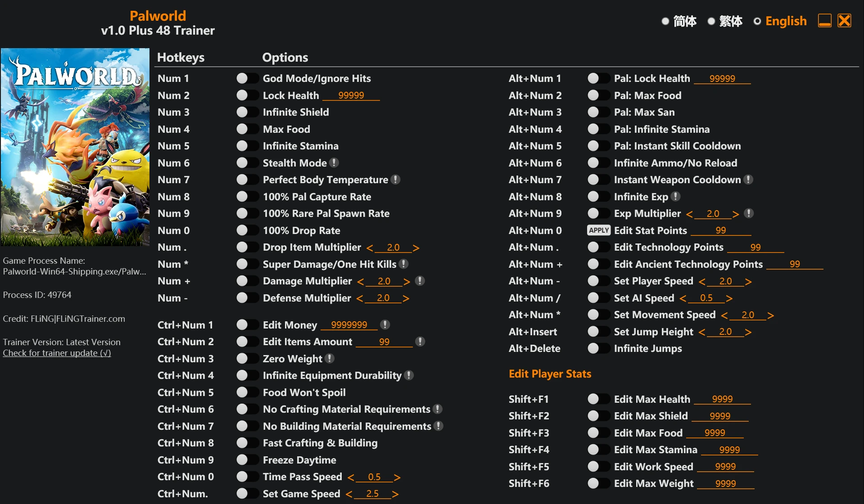Decrease Set Player Speed value
Viewport: 864px width, 504px height.
click(702, 282)
